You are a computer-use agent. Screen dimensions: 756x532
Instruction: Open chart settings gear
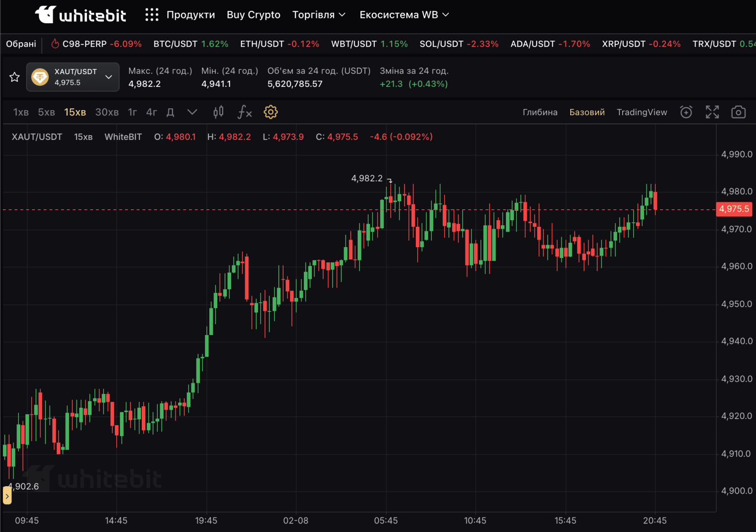(x=271, y=112)
